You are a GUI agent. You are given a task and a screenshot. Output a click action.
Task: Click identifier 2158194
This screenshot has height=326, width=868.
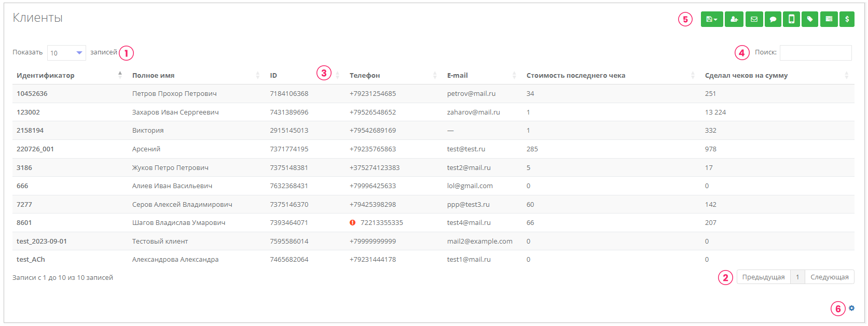30,131
